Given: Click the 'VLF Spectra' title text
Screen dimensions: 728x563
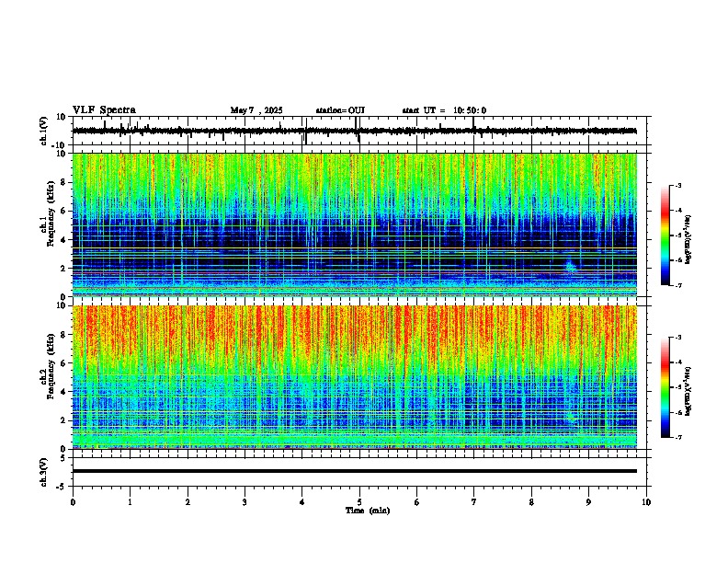Looking at the screenshot, I should 104,110.
